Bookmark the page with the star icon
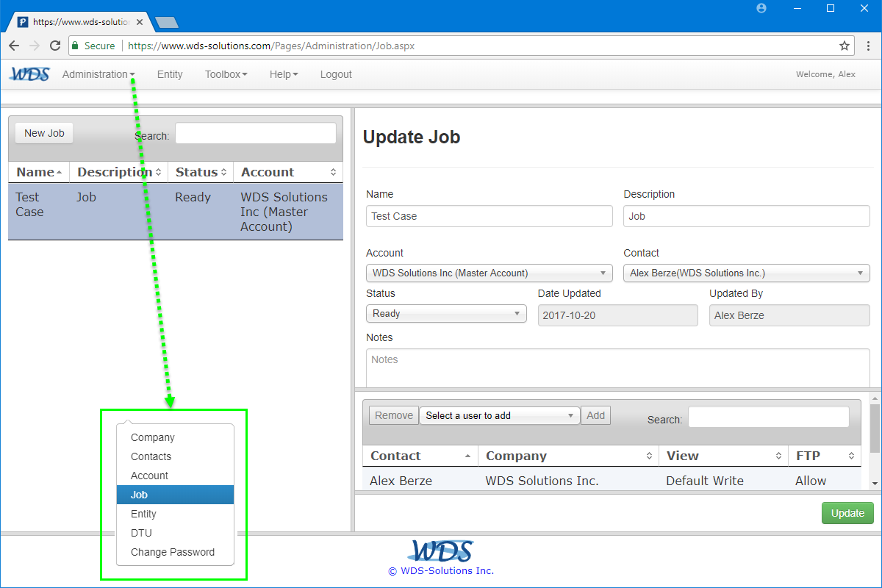 click(x=845, y=46)
